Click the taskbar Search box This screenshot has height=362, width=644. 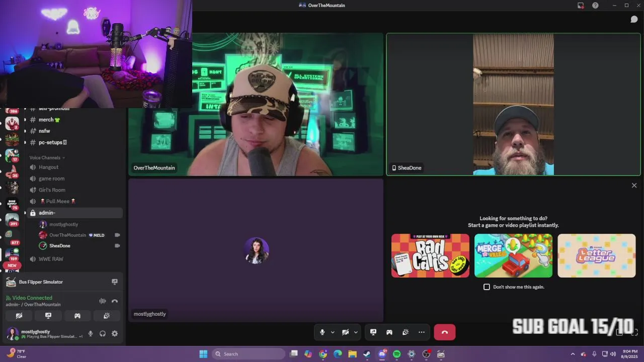pyautogui.click(x=249, y=354)
